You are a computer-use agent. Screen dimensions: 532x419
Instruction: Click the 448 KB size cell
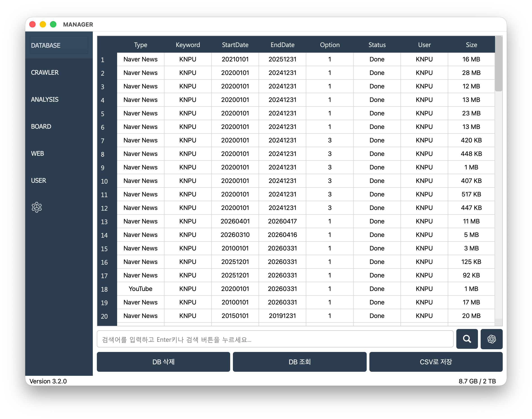(471, 154)
